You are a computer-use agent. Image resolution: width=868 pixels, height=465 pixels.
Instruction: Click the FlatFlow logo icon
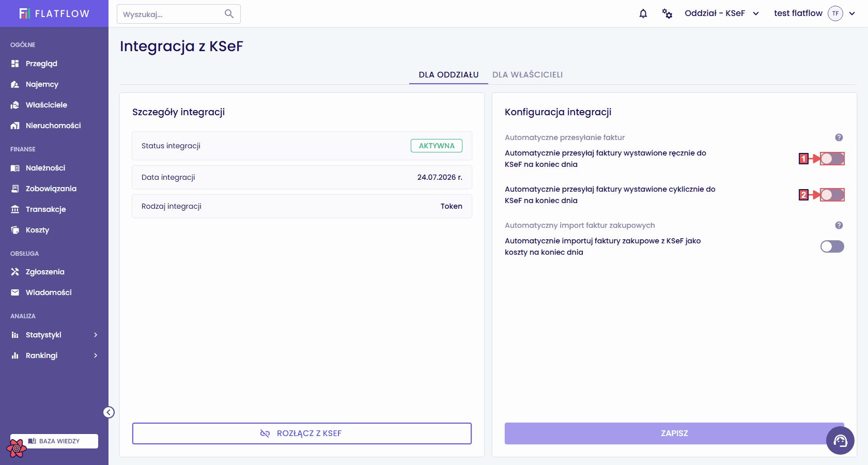24,13
